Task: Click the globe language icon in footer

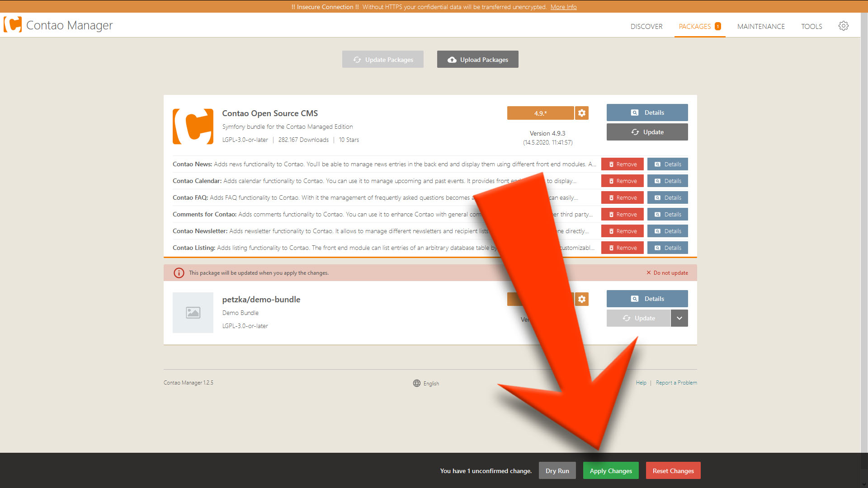Action: coord(417,383)
